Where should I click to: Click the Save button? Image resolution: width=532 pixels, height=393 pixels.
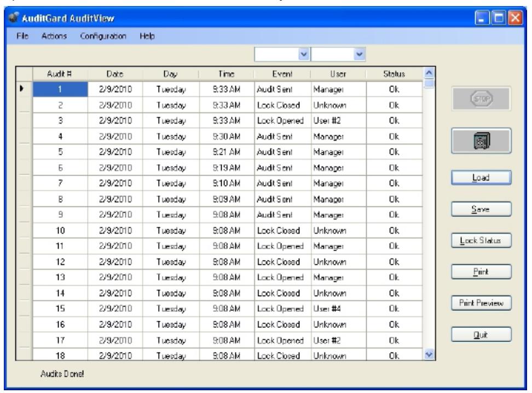click(x=481, y=209)
